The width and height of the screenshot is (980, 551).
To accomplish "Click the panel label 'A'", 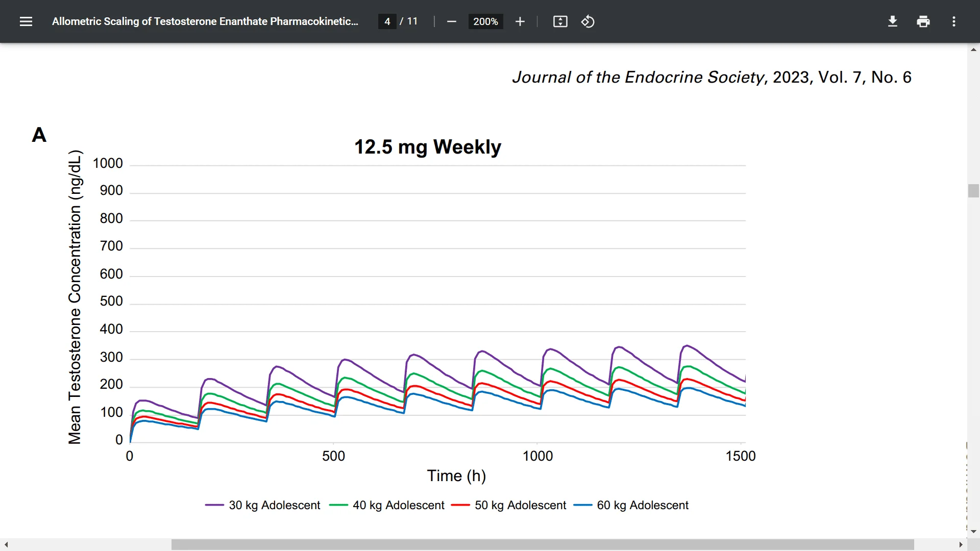I will point(39,135).
